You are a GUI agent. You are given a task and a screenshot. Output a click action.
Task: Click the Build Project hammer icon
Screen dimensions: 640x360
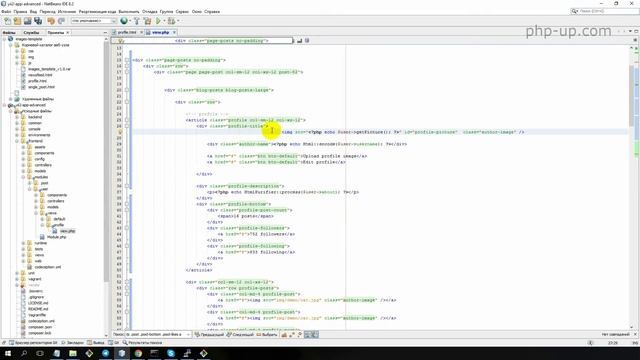tap(137, 21)
